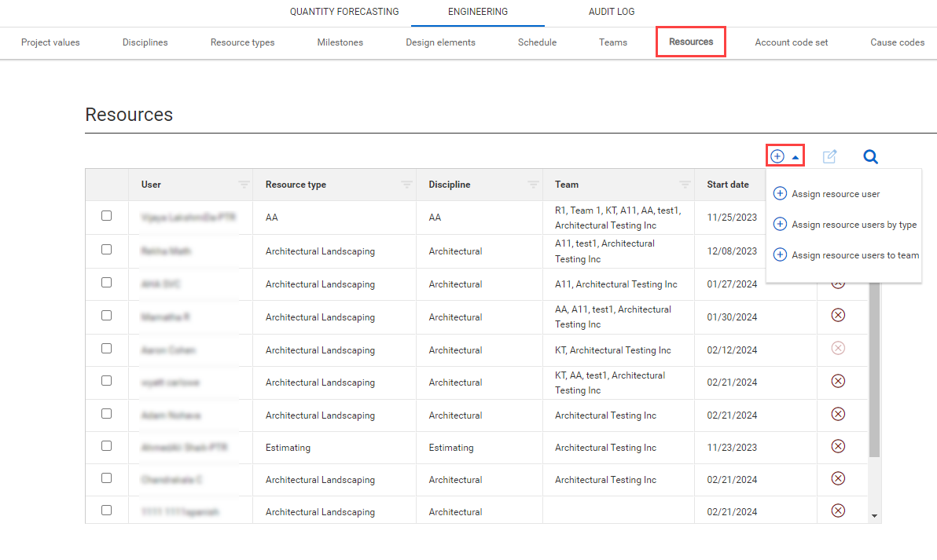Tick checkbox for the Estimating row
Image resolution: width=937 pixels, height=560 pixels.
pos(107,445)
